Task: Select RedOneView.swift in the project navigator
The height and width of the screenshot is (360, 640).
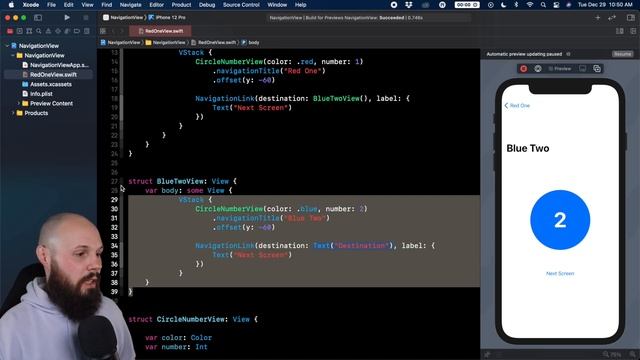Action: [x=49, y=75]
